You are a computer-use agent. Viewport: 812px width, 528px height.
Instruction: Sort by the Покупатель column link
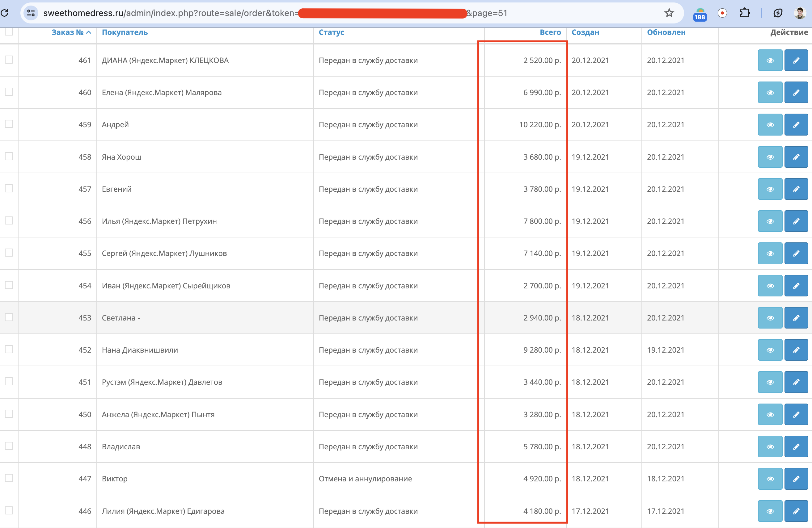pos(125,32)
